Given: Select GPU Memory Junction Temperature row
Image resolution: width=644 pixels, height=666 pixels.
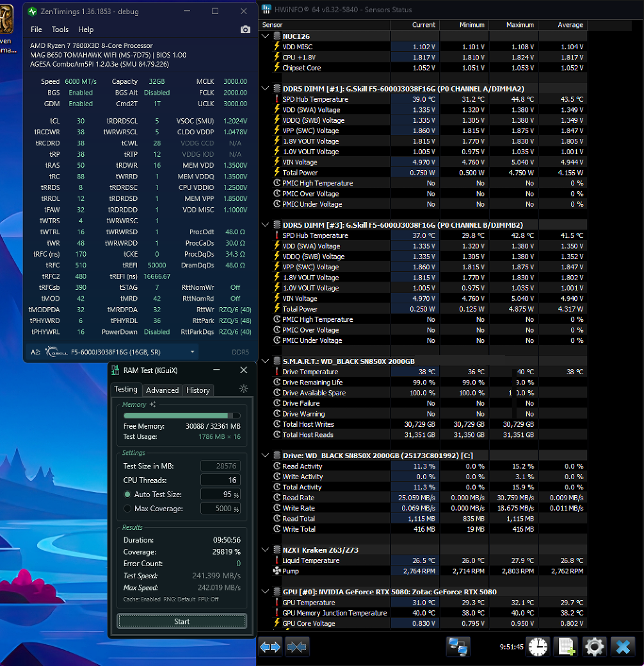Looking at the screenshot, I should coord(430,613).
